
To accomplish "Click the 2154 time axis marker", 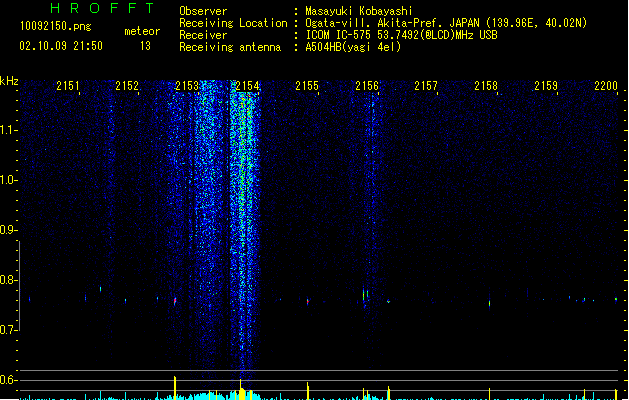I will coord(247,86).
